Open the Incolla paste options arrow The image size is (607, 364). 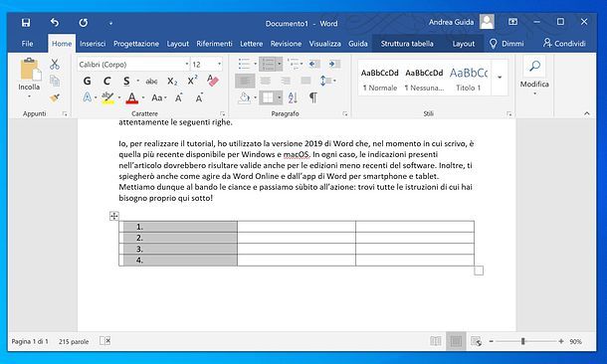(x=30, y=95)
